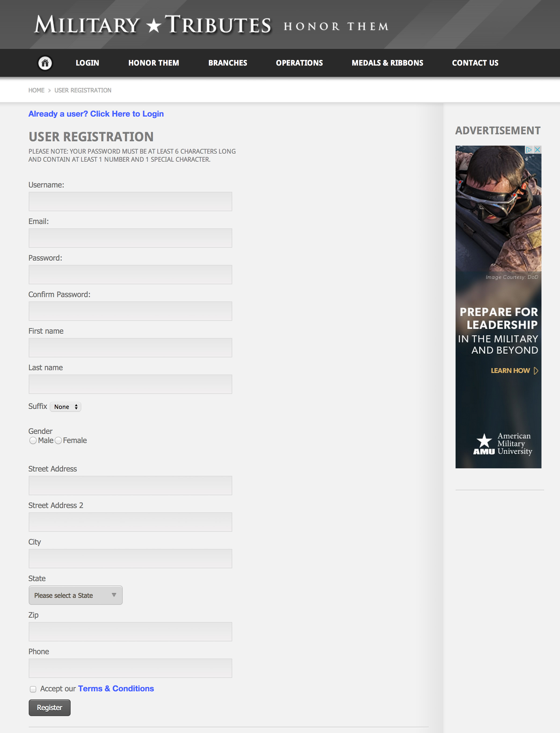Click the PREPARE FOR LEADERSHIP ad text
The width and height of the screenshot is (560, 733).
tap(499, 318)
